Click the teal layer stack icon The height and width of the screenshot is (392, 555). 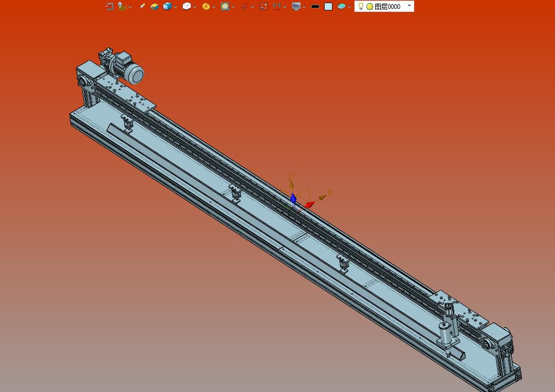pyautogui.click(x=341, y=6)
